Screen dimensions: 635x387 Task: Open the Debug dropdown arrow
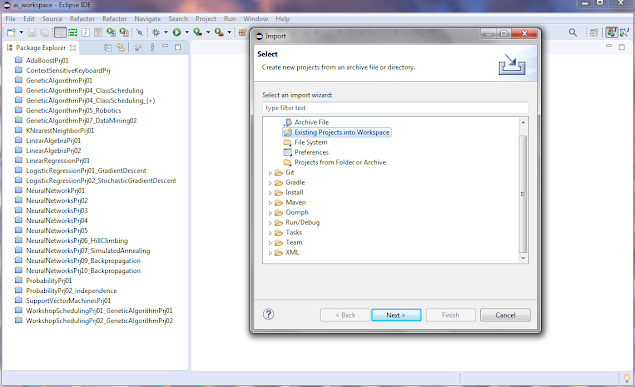tap(166, 32)
